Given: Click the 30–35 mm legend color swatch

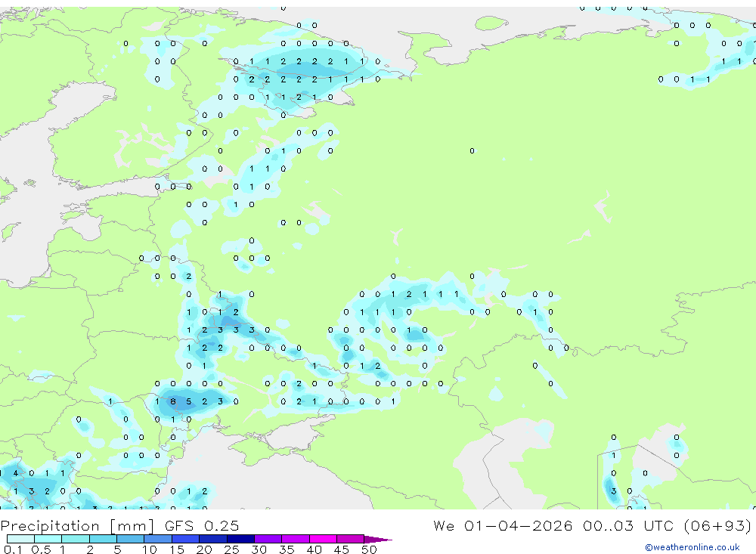Looking at the screenshot, I should tap(268, 539).
